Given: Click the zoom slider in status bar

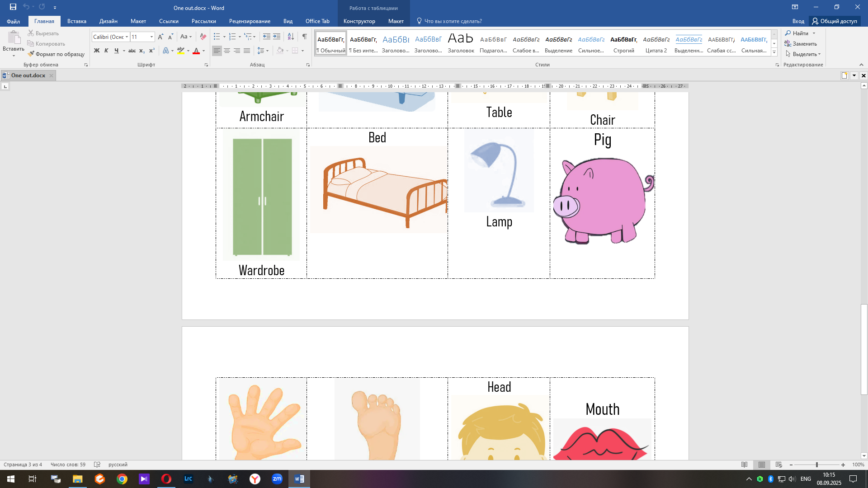Looking at the screenshot, I should coord(816,465).
